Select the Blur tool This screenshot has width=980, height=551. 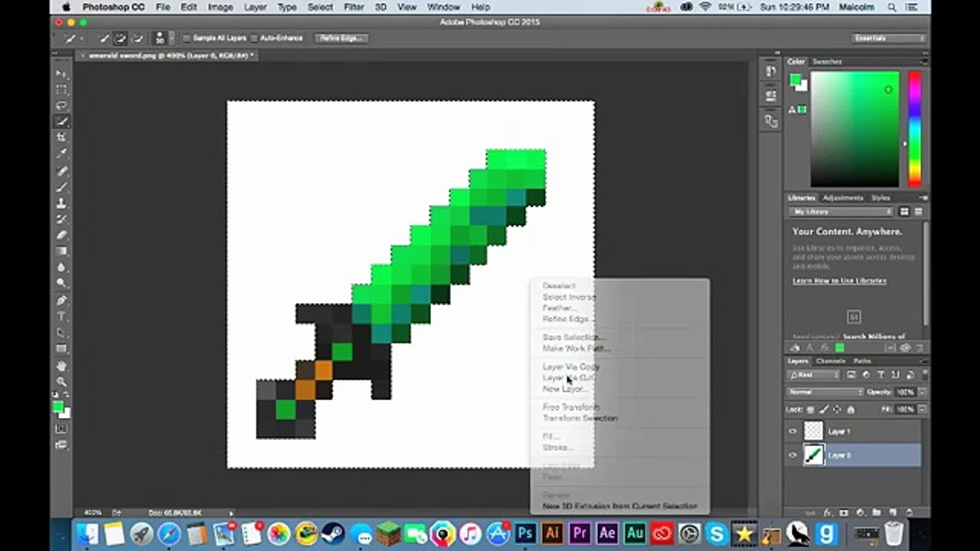(62, 268)
